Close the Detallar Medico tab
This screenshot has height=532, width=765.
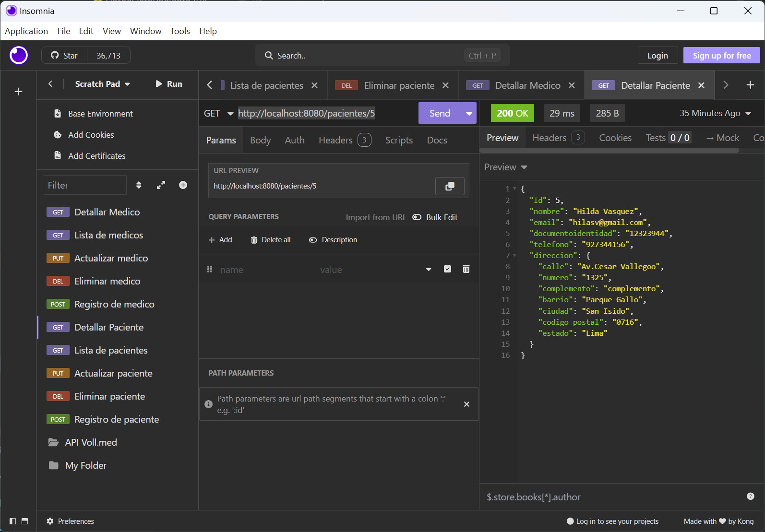(x=572, y=85)
